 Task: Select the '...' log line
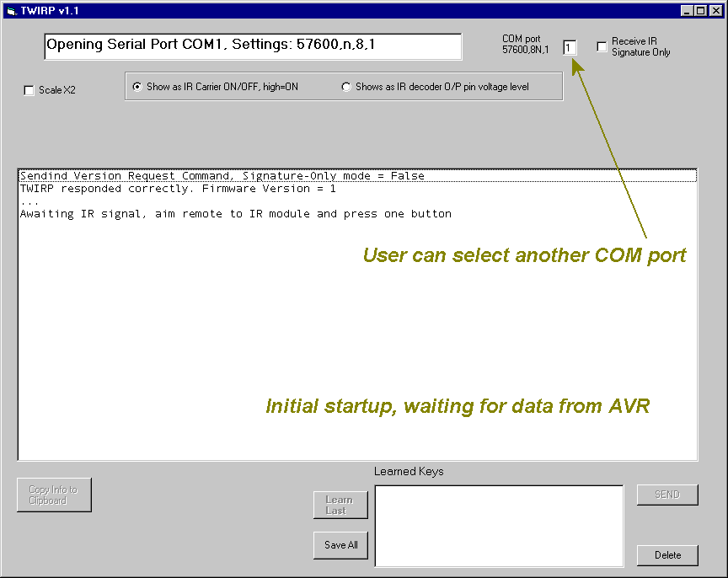point(357,201)
